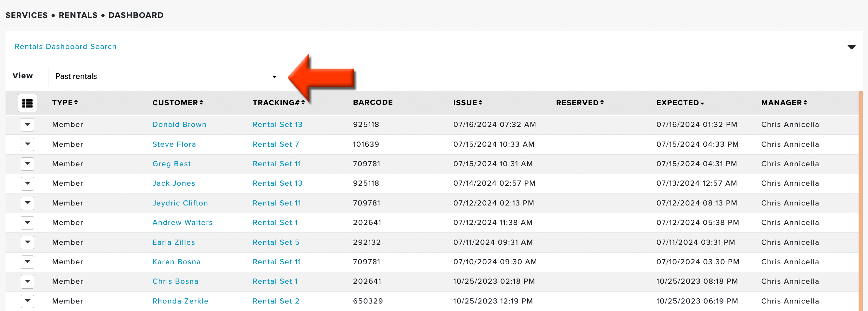
Task: Open customer Donald Brown's profile
Action: click(179, 125)
